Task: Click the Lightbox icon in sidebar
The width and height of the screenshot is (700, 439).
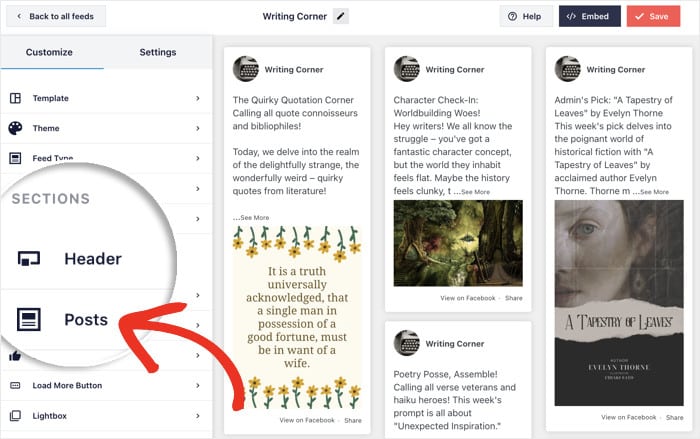Action: coord(15,416)
